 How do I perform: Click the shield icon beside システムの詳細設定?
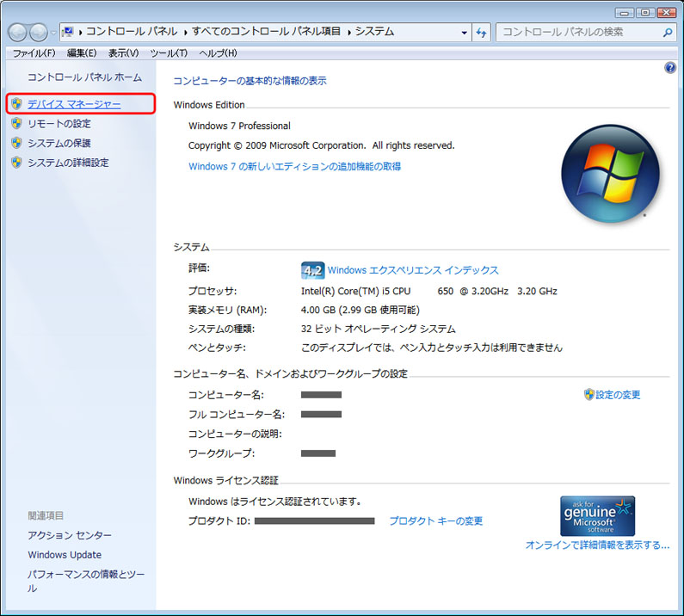16,163
